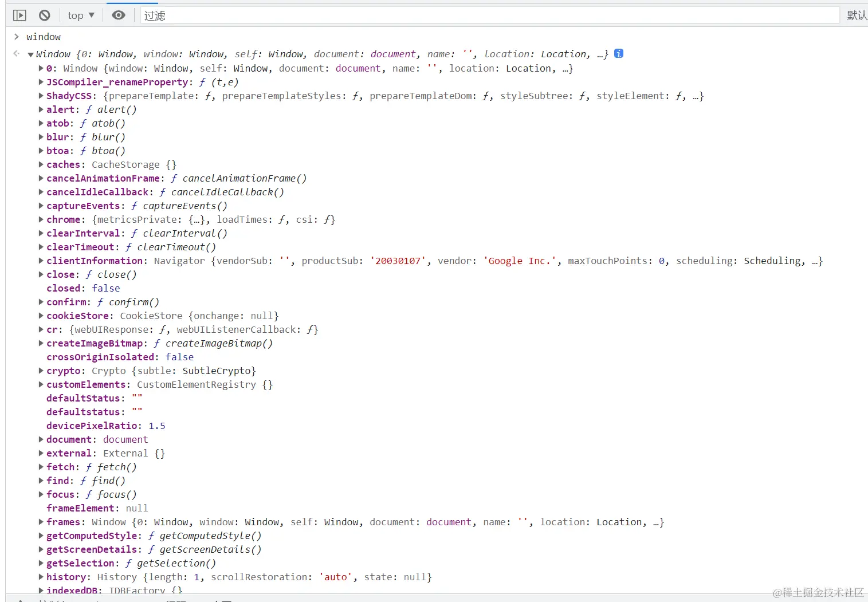Expand the fetch function entry
868x602 pixels.
coord(41,467)
